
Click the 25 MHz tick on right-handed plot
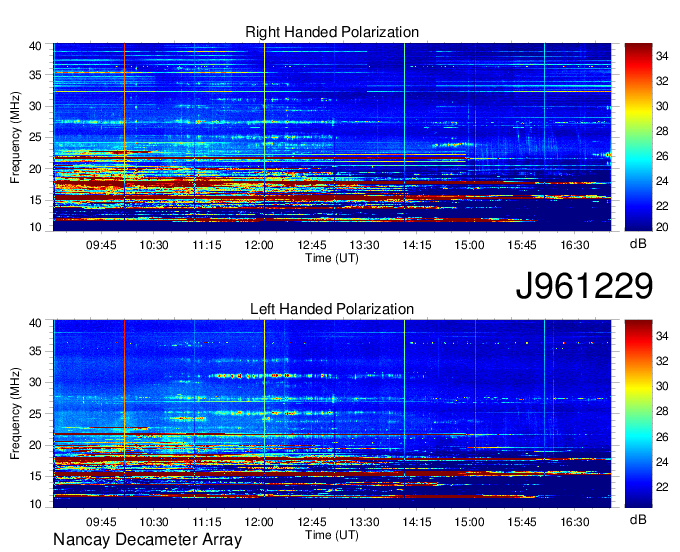pyautogui.click(x=35, y=137)
